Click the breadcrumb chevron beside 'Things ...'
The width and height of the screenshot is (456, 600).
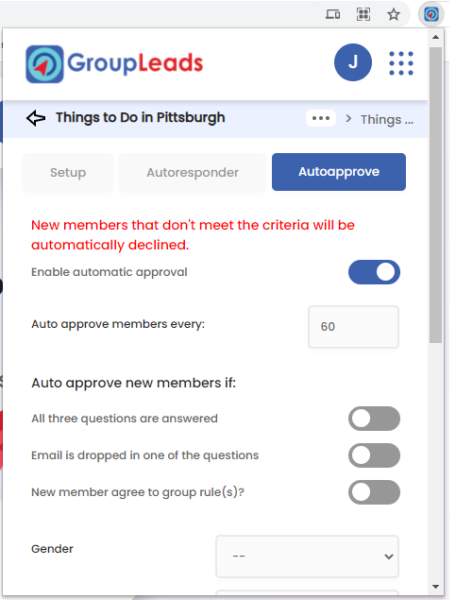(x=348, y=119)
